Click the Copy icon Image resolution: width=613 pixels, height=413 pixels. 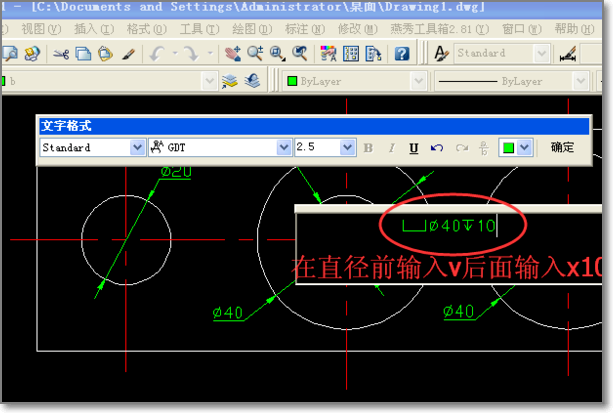pos(83,54)
